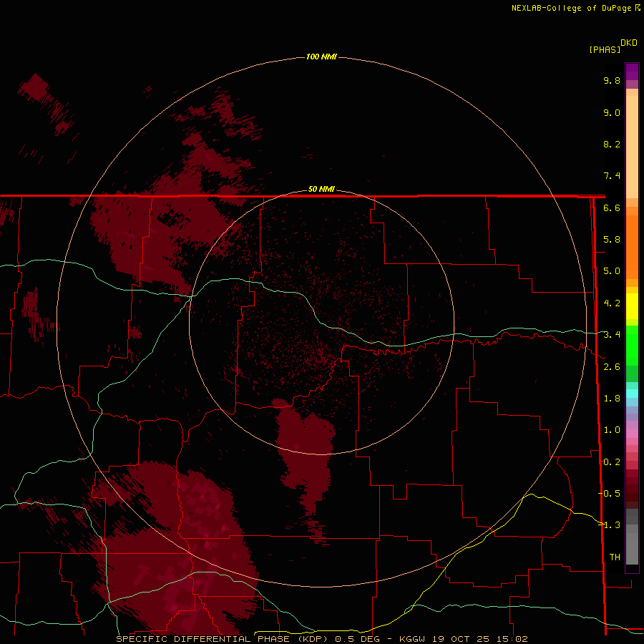Viewport: 644px width, 644px height.
Task: Click the 1.0 scale value
Action: 612,430
